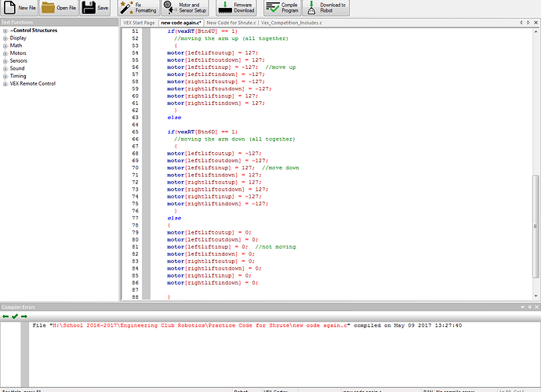Open the New Code for Shrute.c tab

tap(231, 23)
